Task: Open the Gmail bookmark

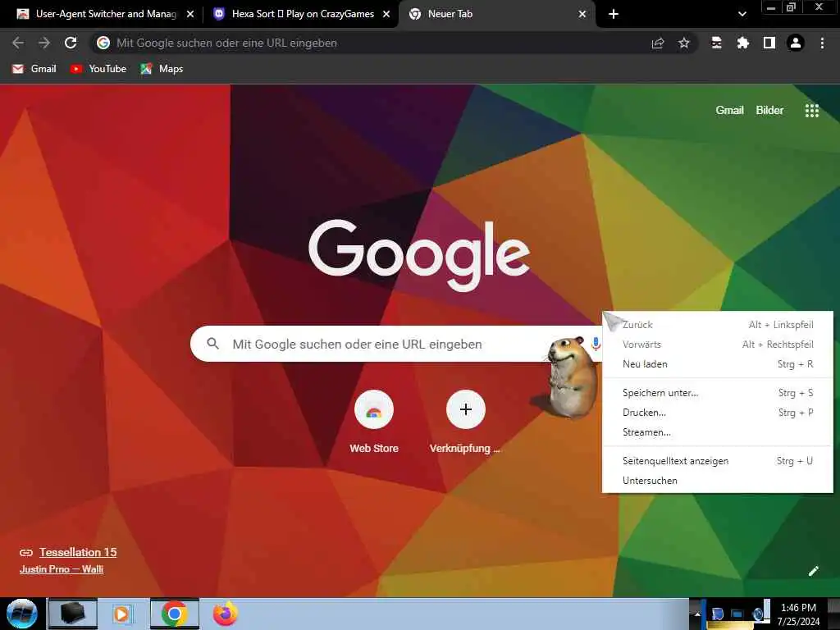Action: pyautogui.click(x=34, y=69)
